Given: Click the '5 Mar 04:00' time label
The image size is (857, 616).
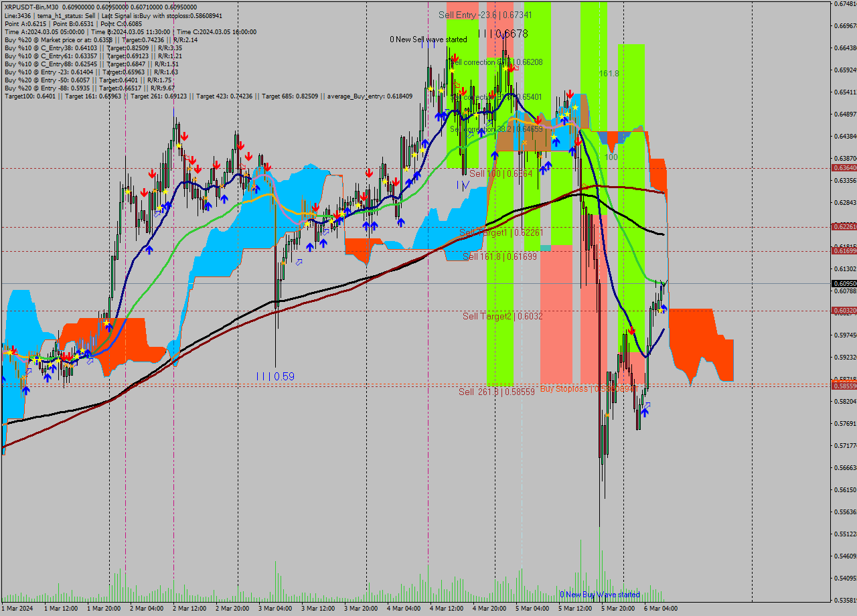Looking at the screenshot, I should point(532,609).
